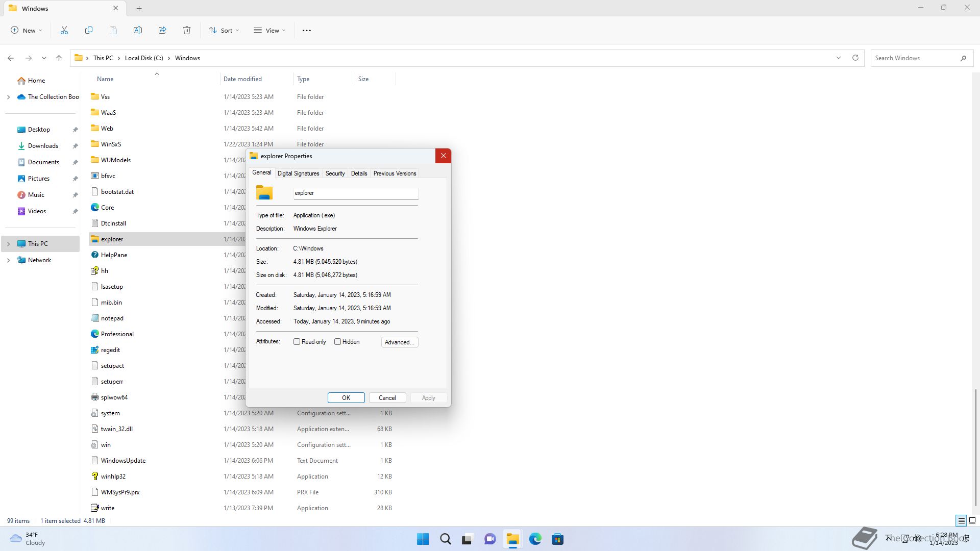
Task: Click the search magnifier icon in Search Windows
Action: click(x=963, y=58)
